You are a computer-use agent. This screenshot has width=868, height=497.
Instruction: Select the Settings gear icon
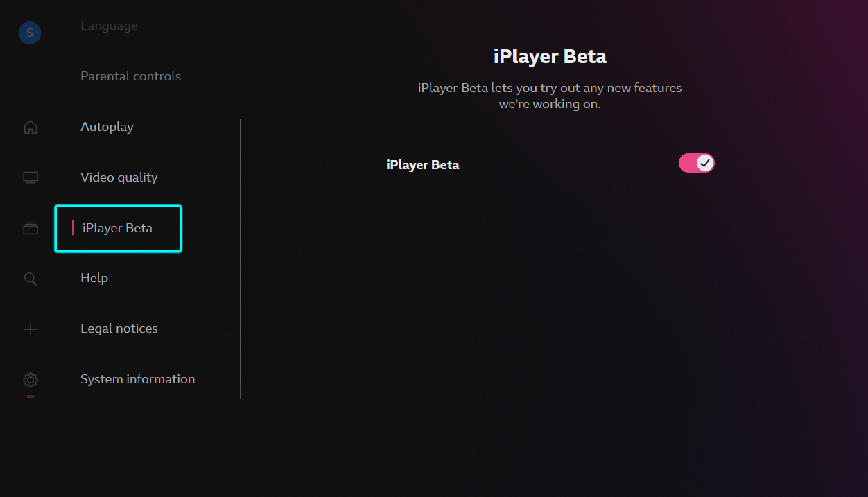coord(31,380)
